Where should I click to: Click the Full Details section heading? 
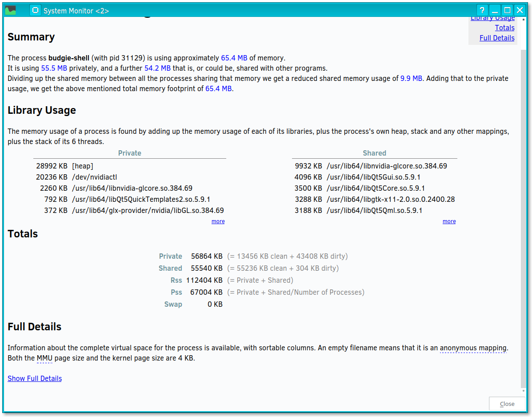click(x=35, y=327)
